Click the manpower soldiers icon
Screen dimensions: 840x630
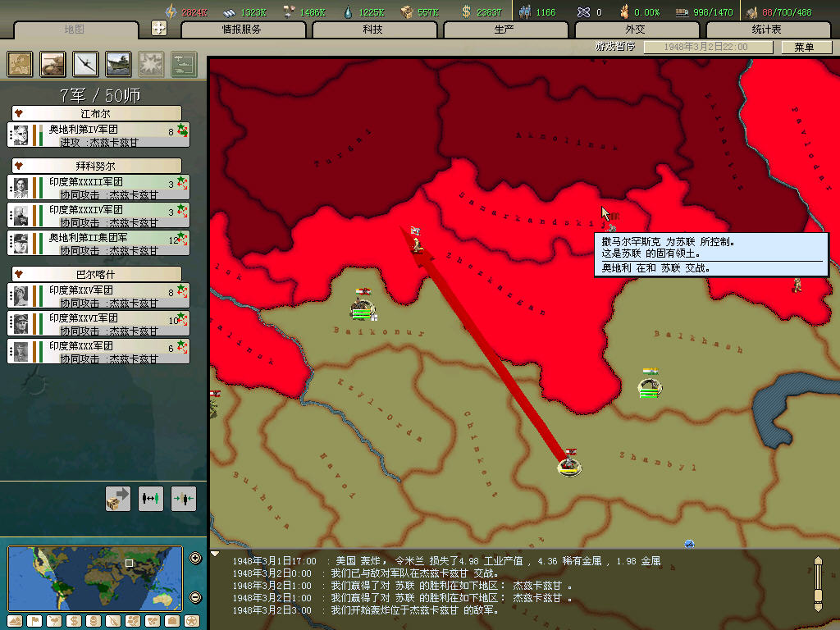(x=525, y=11)
